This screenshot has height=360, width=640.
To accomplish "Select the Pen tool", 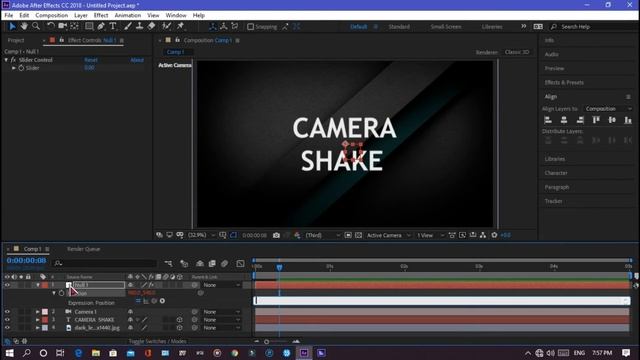I will point(100,26).
